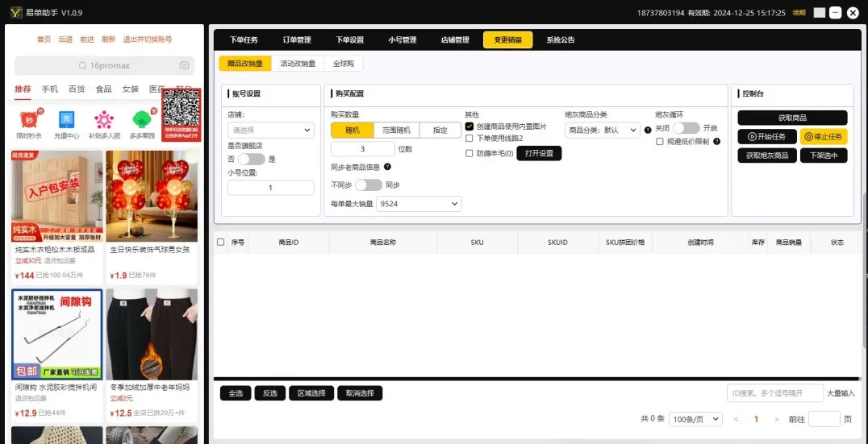
Task: Click the ID搜索 input field
Action: (774, 393)
